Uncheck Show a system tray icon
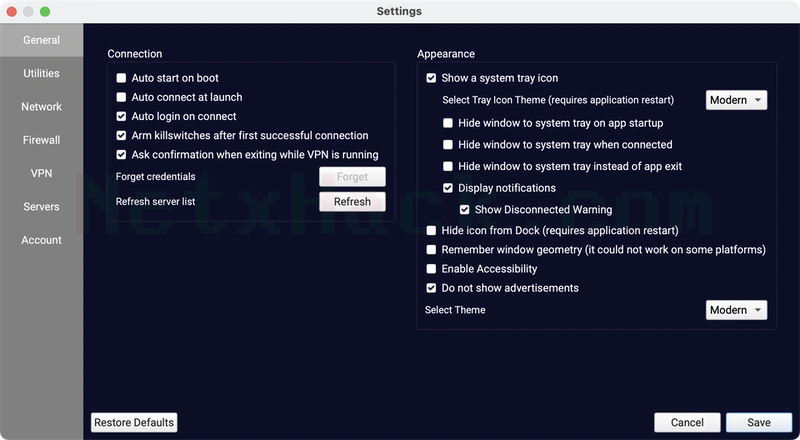This screenshot has width=800, height=440. click(x=431, y=78)
